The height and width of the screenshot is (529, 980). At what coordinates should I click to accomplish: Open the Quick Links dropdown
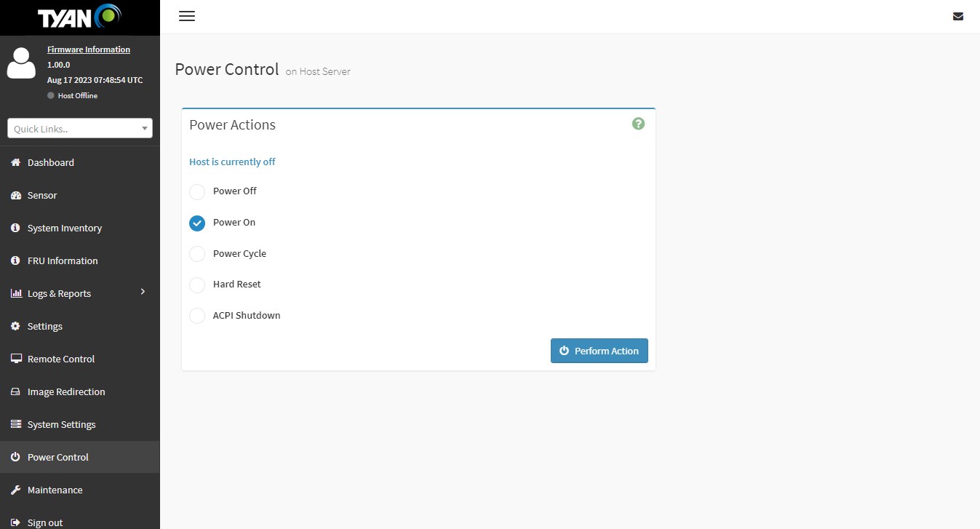tap(80, 129)
